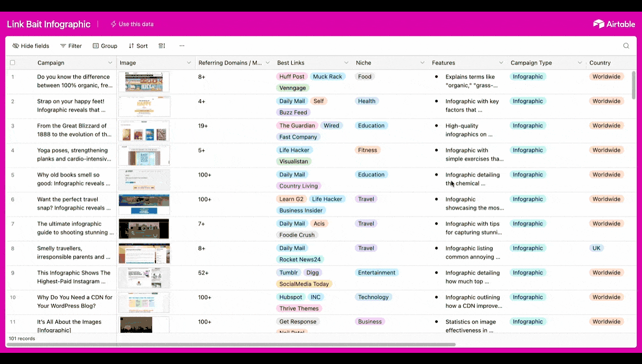Viewport: 642px width, 364px height.
Task: Select the Business Insider tag
Action: (301, 210)
